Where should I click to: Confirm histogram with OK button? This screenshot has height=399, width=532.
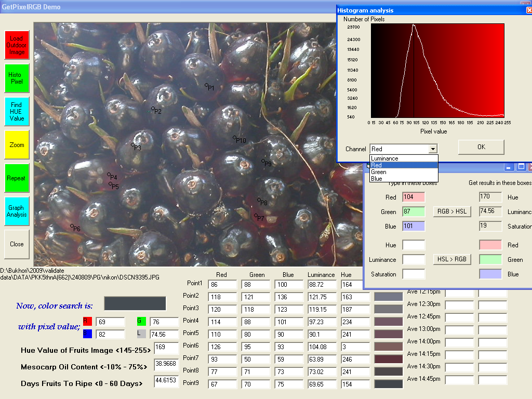[481, 147]
